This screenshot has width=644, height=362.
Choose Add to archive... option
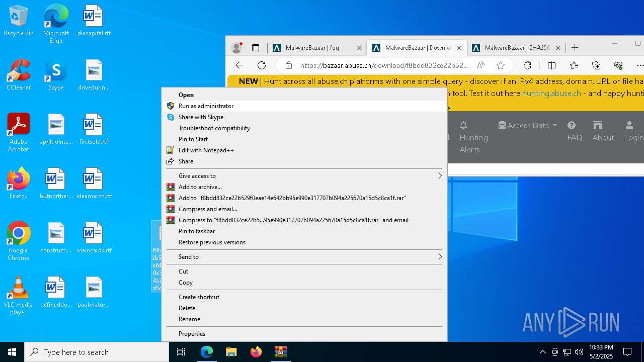pyautogui.click(x=304, y=187)
